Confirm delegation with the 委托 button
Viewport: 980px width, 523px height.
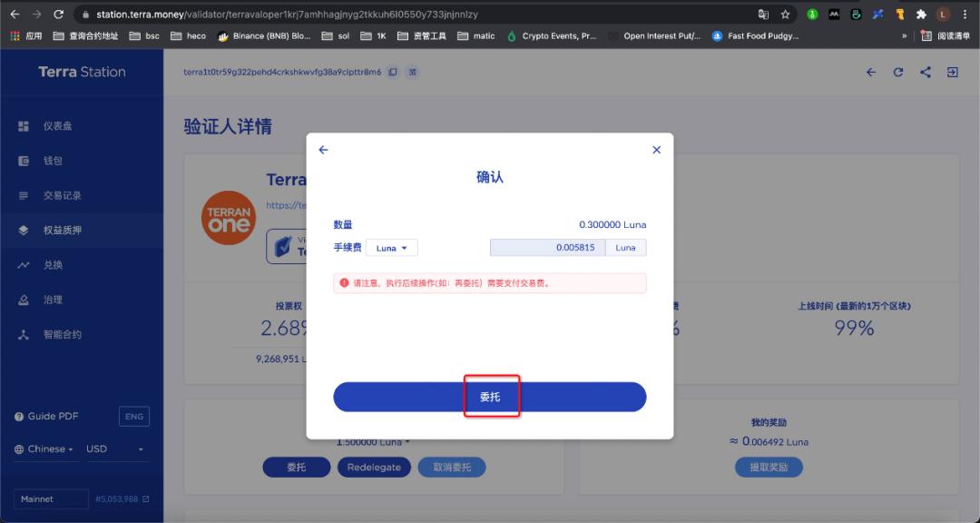coord(492,396)
